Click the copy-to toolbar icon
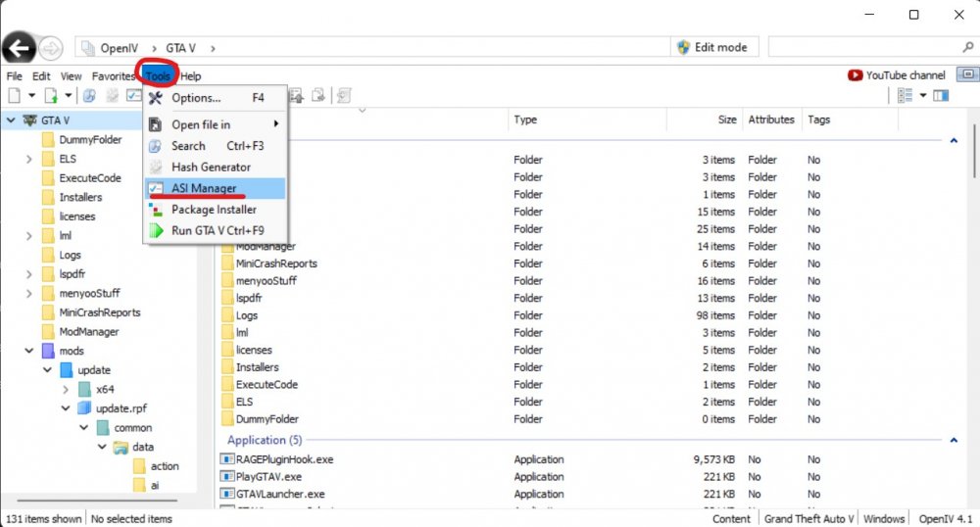 coord(318,96)
